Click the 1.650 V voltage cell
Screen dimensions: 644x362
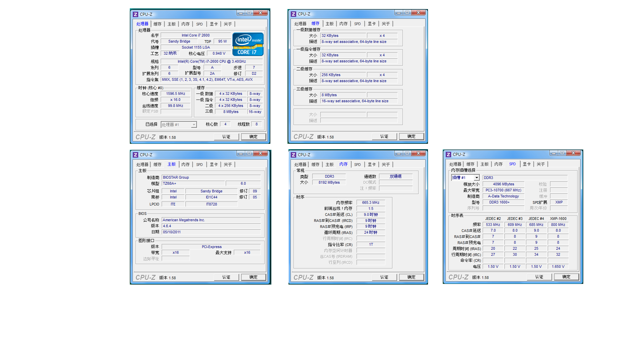[558, 267]
